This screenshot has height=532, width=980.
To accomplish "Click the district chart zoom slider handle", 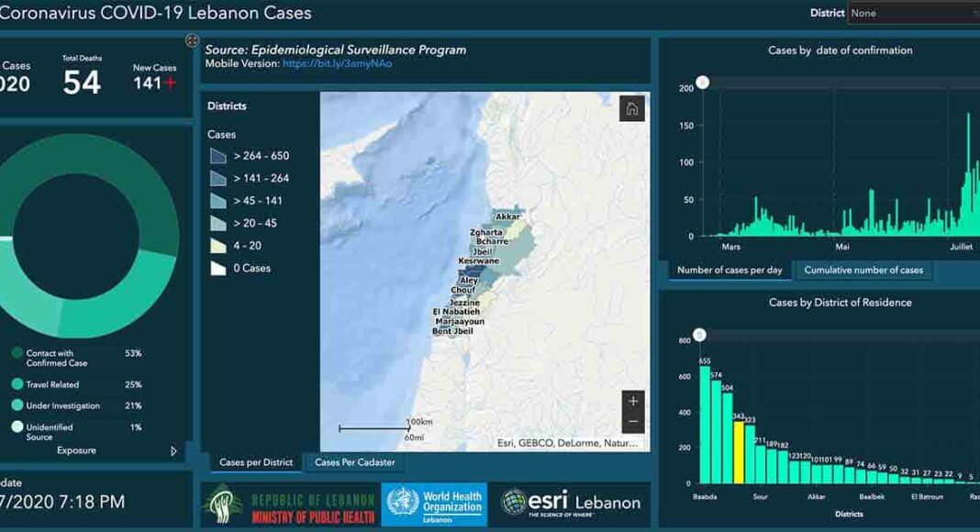I will point(699,335).
